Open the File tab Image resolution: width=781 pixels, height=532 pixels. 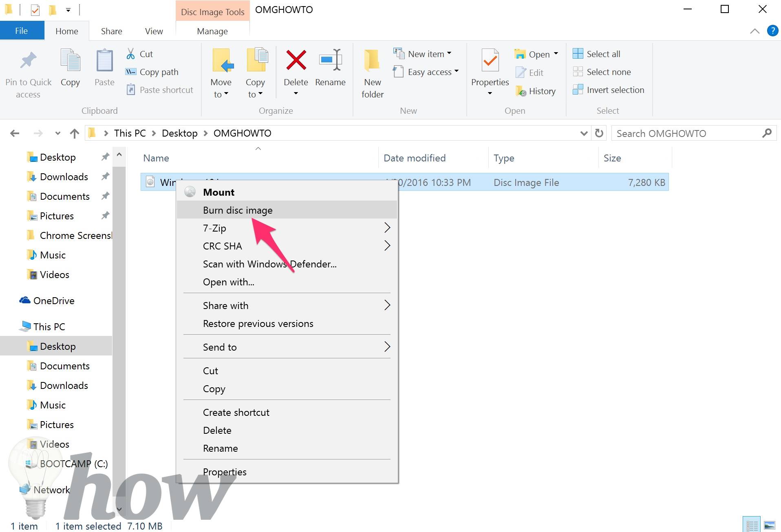pyautogui.click(x=22, y=31)
